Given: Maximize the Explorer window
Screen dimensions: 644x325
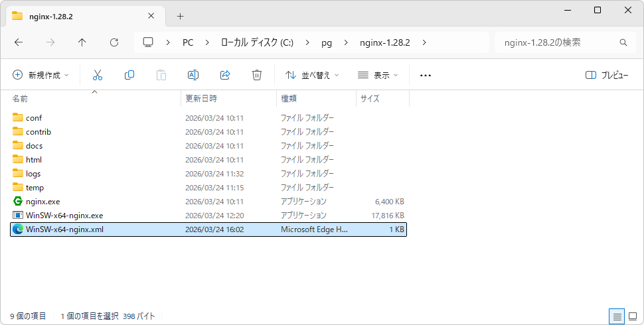Looking at the screenshot, I should [598, 10].
